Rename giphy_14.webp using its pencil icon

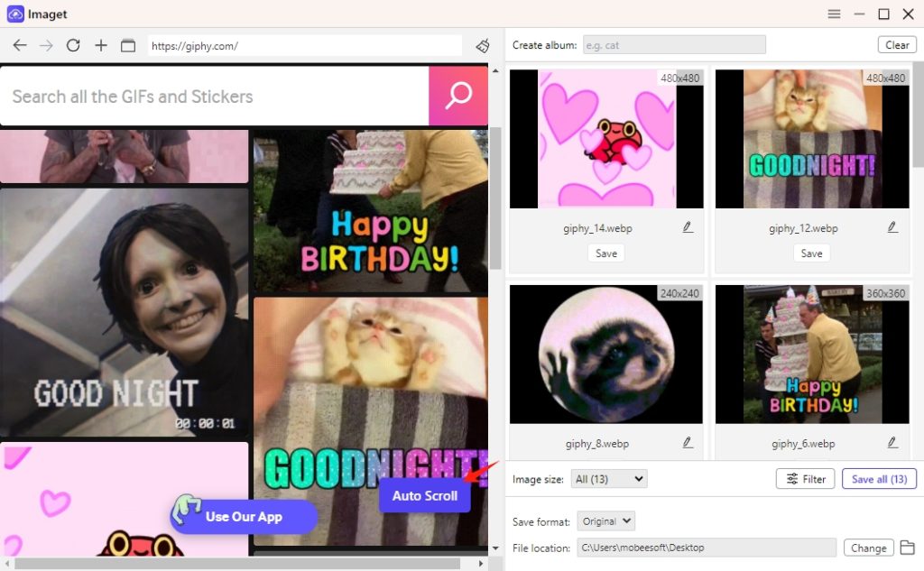(x=687, y=227)
